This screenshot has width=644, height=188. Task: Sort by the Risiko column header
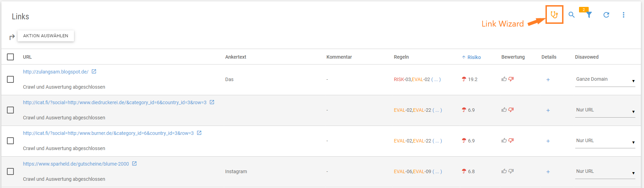click(x=471, y=57)
